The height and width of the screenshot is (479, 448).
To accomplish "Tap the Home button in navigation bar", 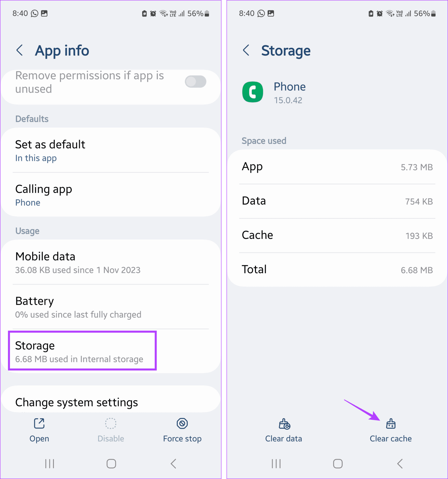I will 111,464.
